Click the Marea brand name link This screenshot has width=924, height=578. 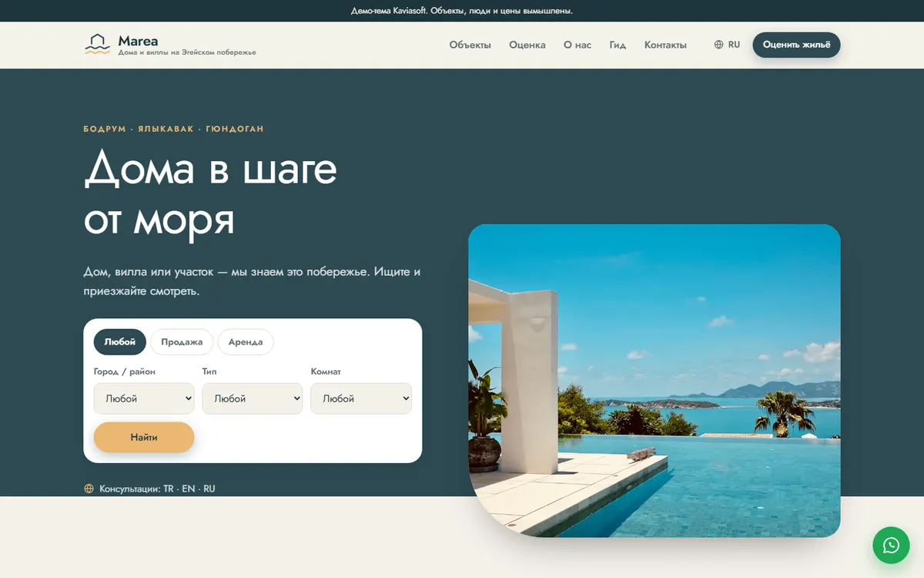[x=138, y=41]
